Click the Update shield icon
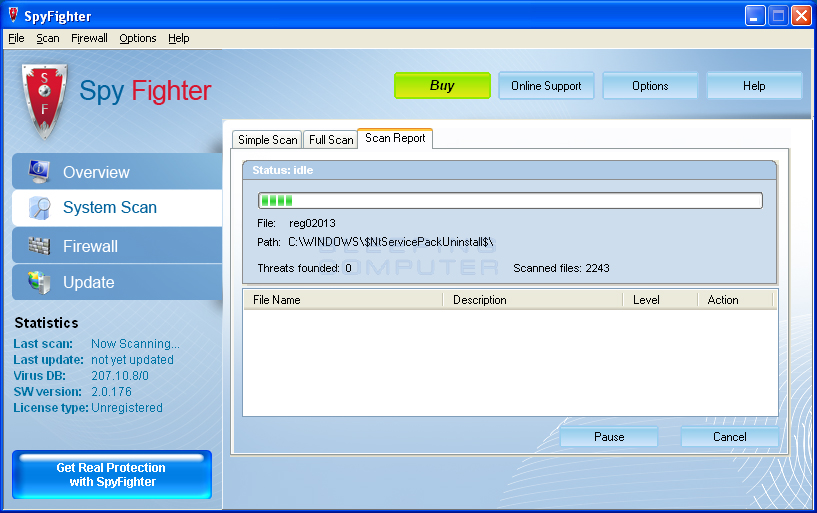Screen dimensions: 817x513 tap(39, 282)
